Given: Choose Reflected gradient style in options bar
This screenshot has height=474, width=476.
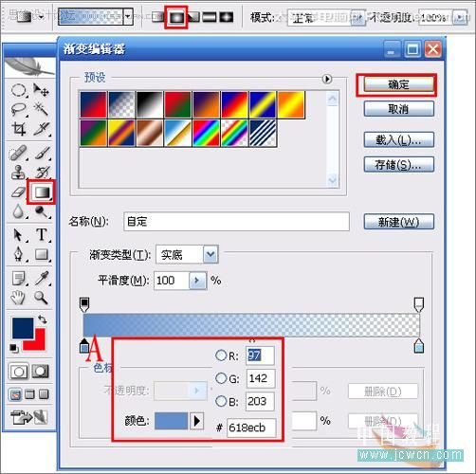Looking at the screenshot, I should 209,17.
